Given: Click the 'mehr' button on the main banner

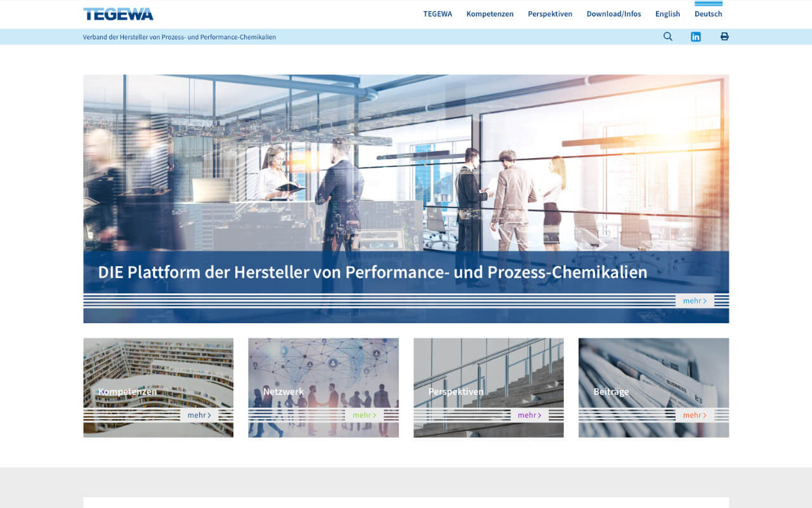Looking at the screenshot, I should point(695,300).
